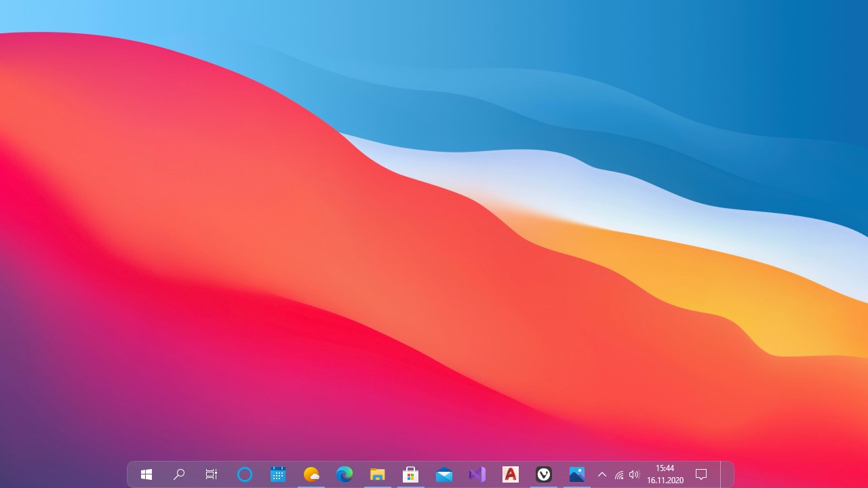Click the clock showing 15:44
868x488 pixels.
tap(665, 468)
